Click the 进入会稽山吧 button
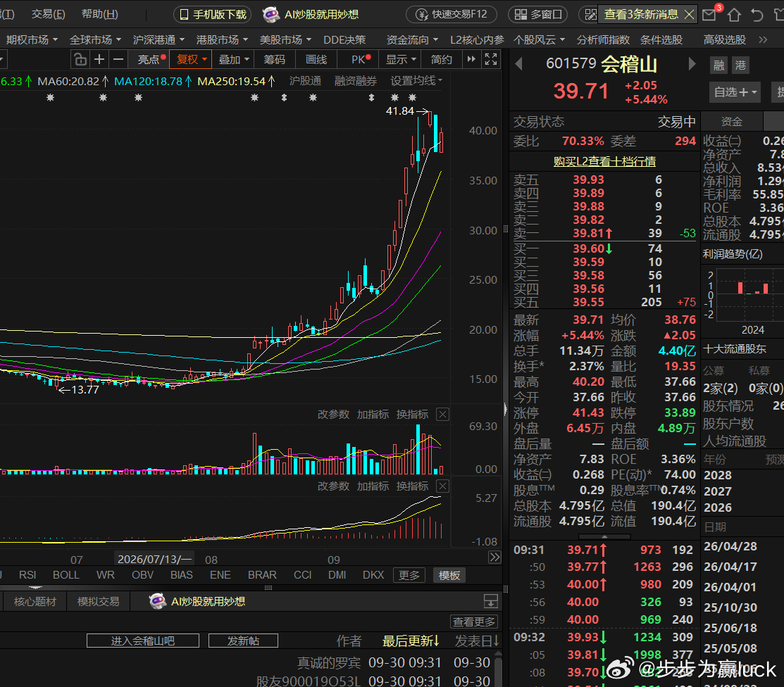The height and width of the screenshot is (687, 784). pos(142,641)
